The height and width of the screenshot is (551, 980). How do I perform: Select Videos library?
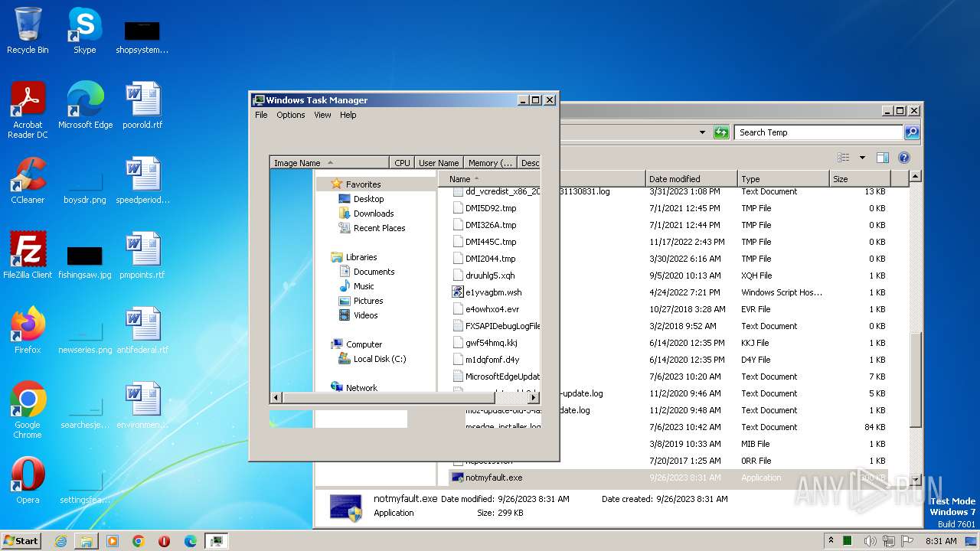[365, 315]
